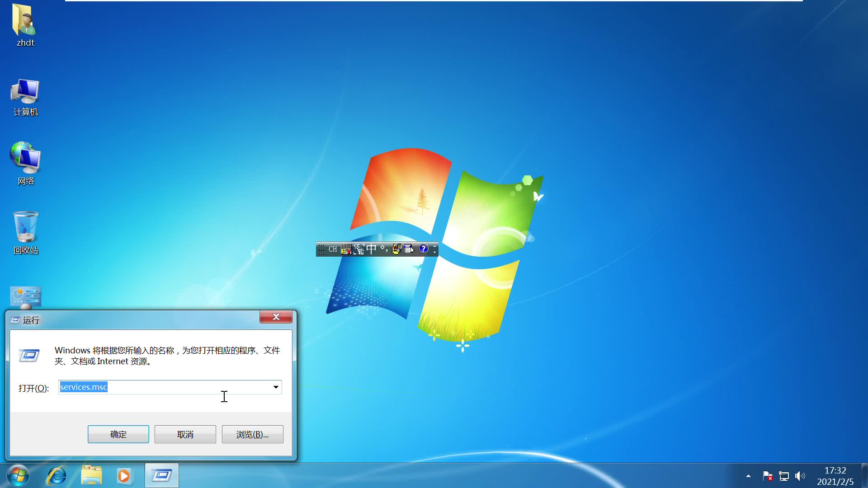Screen dimensions: 868x488
Task: Toggle the Chinese punctuation mode icon
Action: click(384, 249)
